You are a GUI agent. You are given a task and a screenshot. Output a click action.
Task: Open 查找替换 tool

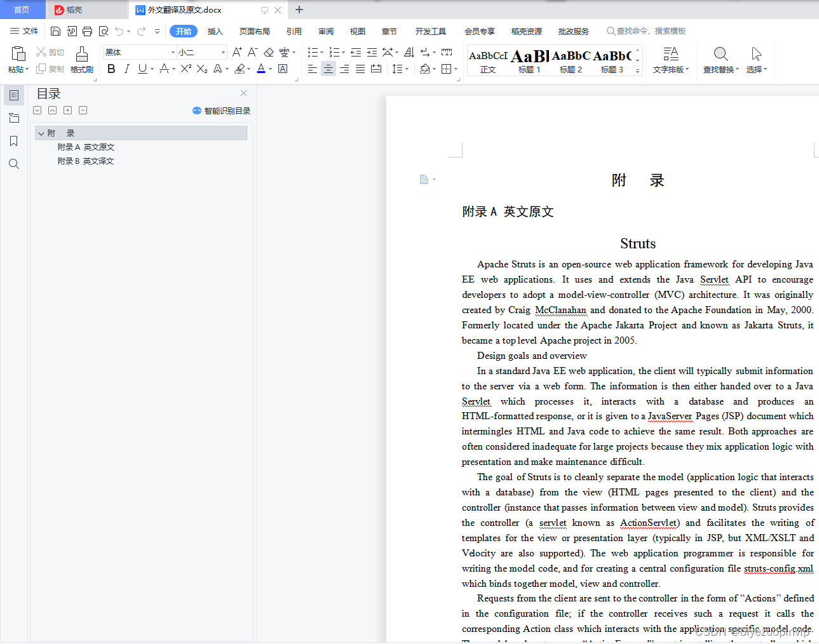click(721, 60)
